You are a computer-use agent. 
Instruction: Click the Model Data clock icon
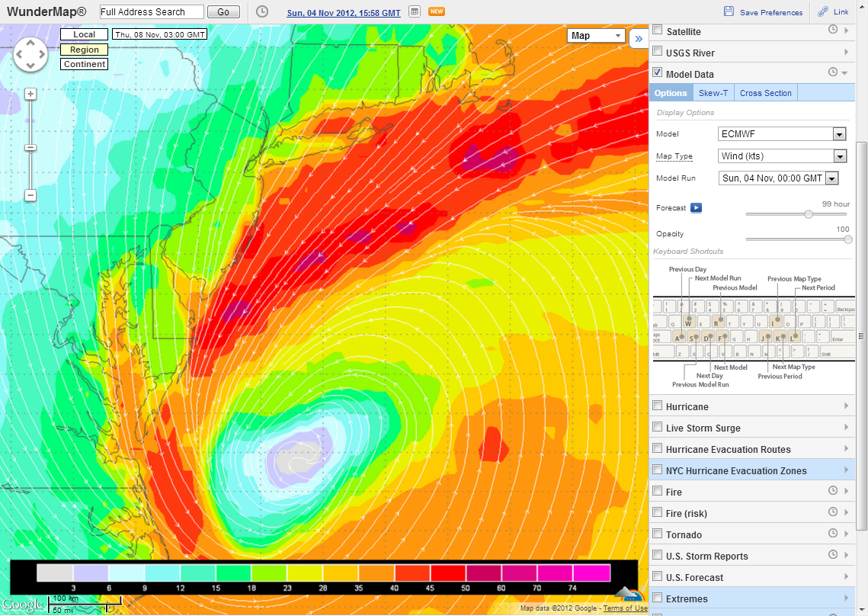[x=833, y=72]
